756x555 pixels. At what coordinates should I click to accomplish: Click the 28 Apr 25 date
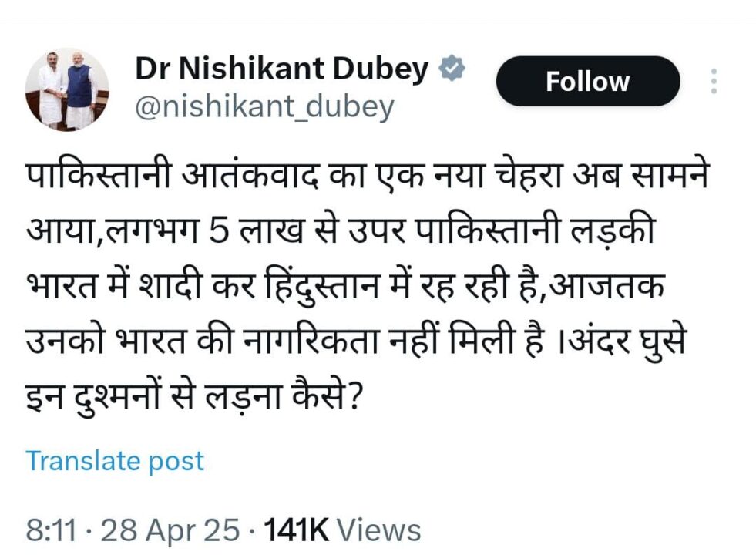[170, 530]
